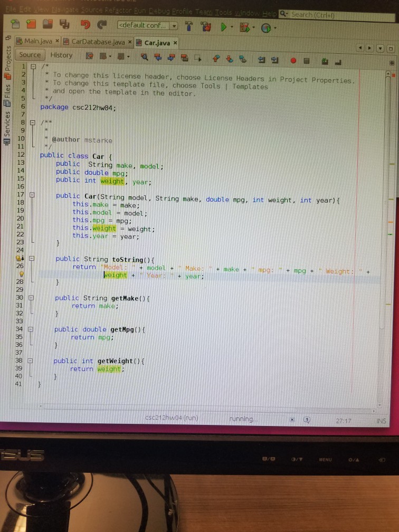The height and width of the screenshot is (532, 399).
Task: Close the CarDatabase.java tab
Action: (x=130, y=42)
